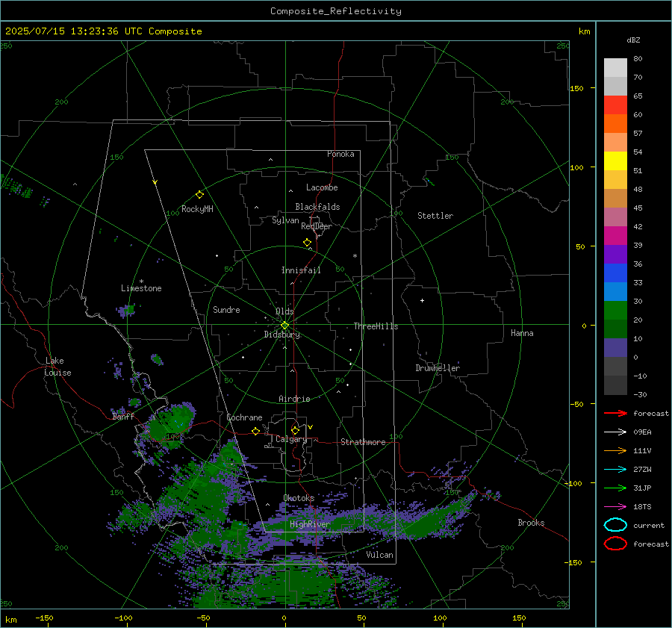Click the RockyMH label
The image size is (672, 628).
(197, 209)
